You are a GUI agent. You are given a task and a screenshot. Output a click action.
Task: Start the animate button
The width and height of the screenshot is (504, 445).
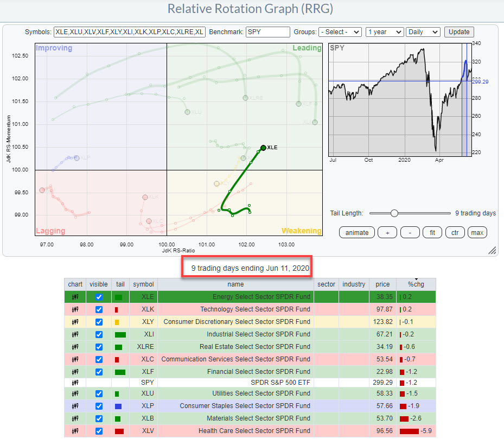tap(357, 232)
